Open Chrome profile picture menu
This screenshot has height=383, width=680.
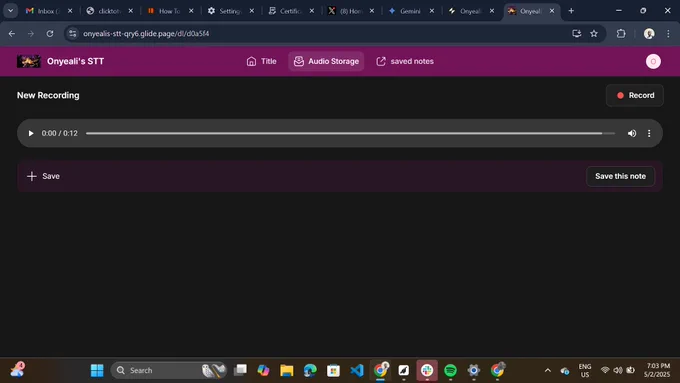[649, 33]
